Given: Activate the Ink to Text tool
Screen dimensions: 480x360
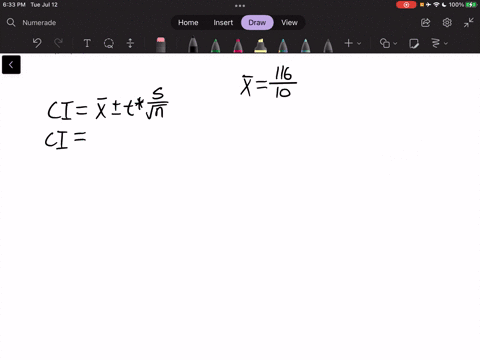Looking at the screenshot, I should pos(435,43).
